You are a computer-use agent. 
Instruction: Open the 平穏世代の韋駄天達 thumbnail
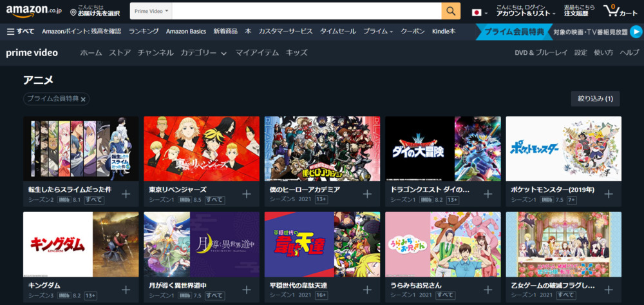[x=323, y=244]
